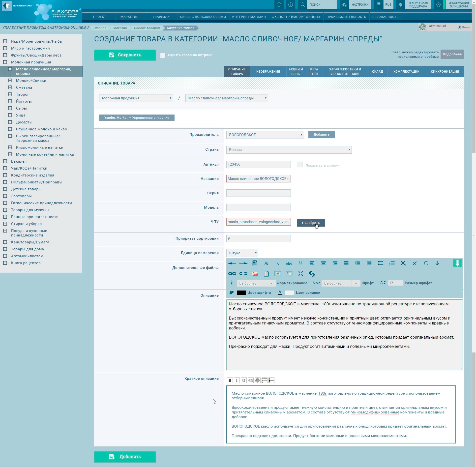Toggle 'Скрыть товар на витрине' checkbox
The width and height of the screenshot is (476, 467).
[163, 55]
